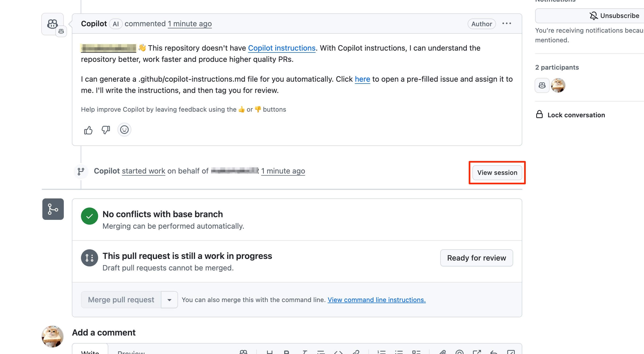Click the thumbs down feedback icon
This screenshot has height=354, width=644.
(x=106, y=130)
